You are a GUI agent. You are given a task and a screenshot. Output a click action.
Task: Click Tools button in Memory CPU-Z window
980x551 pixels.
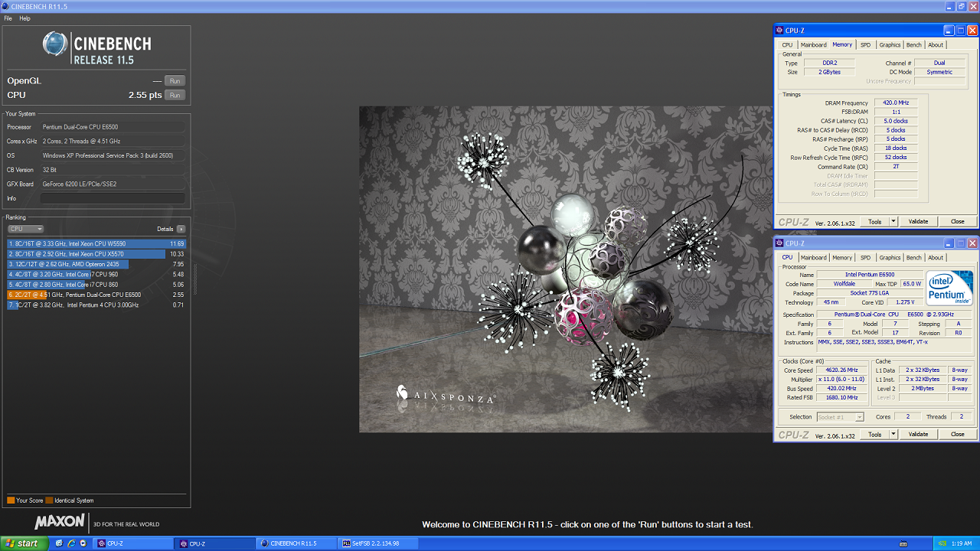[874, 221]
